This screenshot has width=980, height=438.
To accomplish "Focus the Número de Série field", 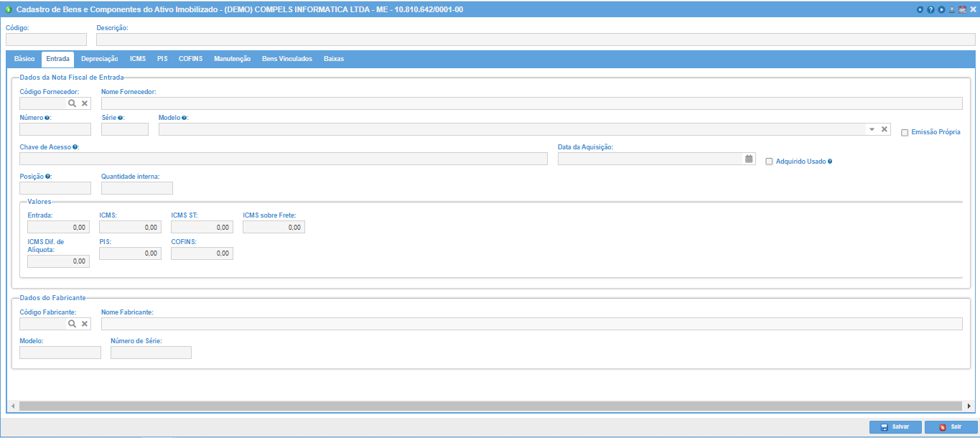I will (151, 353).
